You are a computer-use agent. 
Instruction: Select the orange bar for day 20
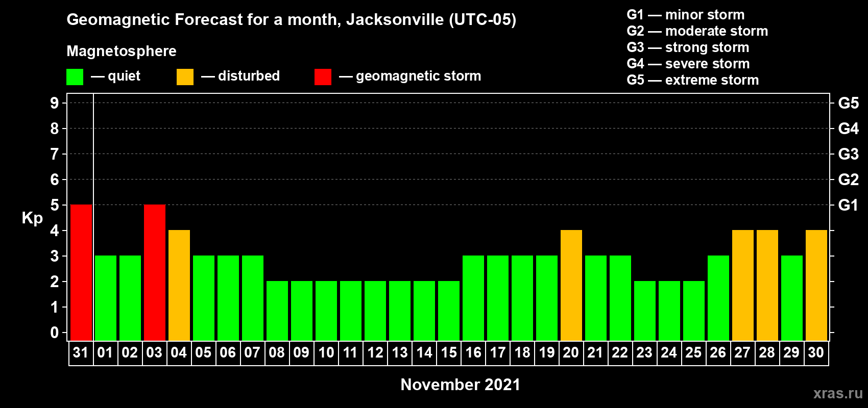click(x=571, y=285)
